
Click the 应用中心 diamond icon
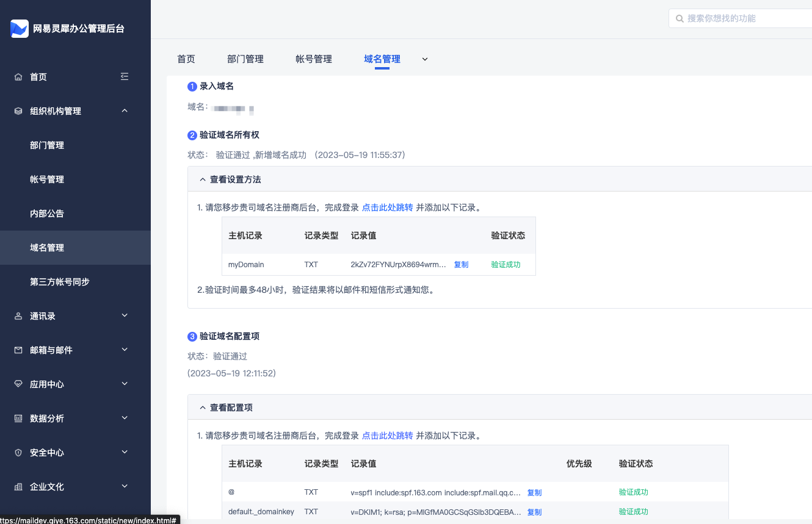pos(18,384)
